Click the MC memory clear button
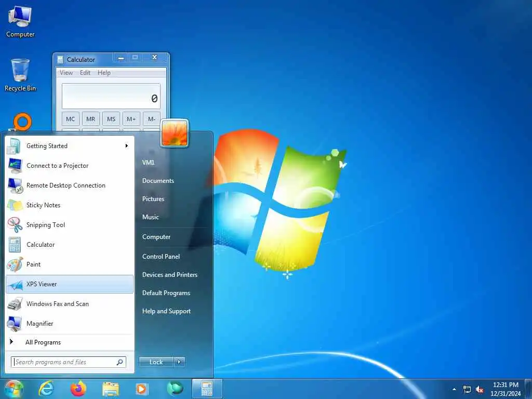Image resolution: width=532 pixels, height=399 pixels. tap(71, 119)
